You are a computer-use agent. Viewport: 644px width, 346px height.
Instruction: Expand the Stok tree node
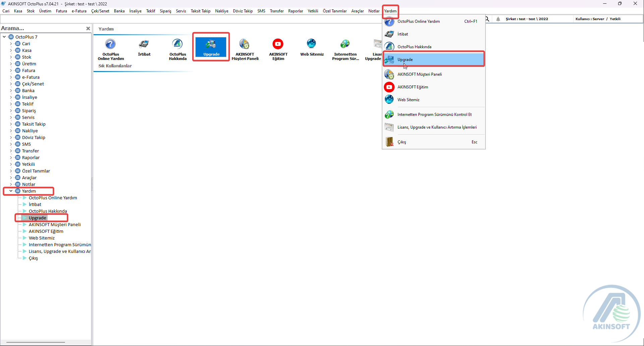click(x=11, y=57)
